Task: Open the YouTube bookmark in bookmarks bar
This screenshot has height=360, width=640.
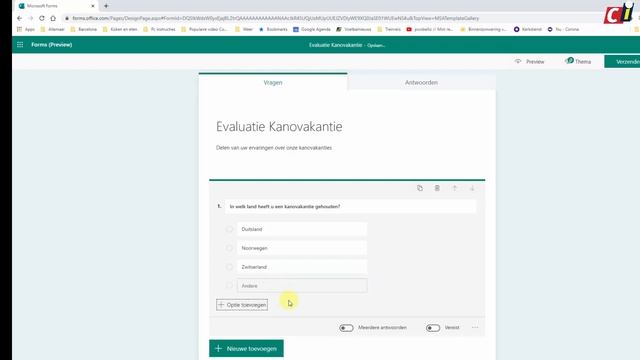Action: click(430, 29)
